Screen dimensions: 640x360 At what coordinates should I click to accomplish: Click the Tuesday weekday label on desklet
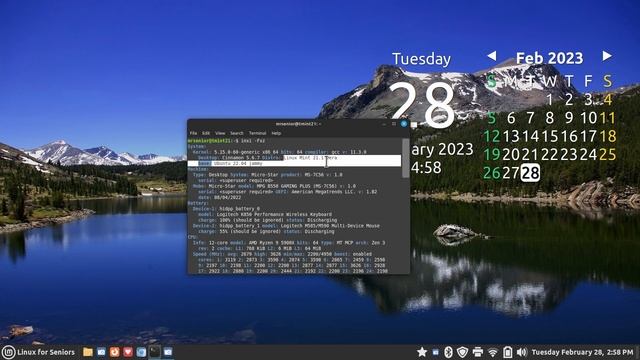click(421, 59)
